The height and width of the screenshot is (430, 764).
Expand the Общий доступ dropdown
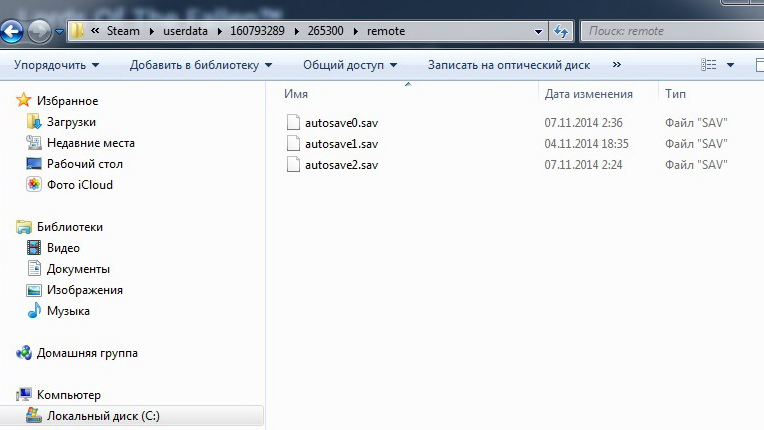[349, 65]
